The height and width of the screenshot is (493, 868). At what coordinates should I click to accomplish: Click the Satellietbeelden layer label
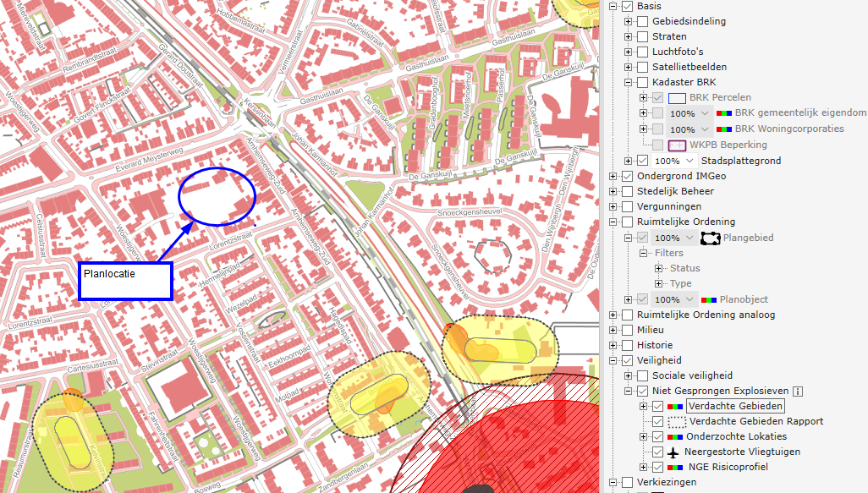pyautogui.click(x=689, y=67)
